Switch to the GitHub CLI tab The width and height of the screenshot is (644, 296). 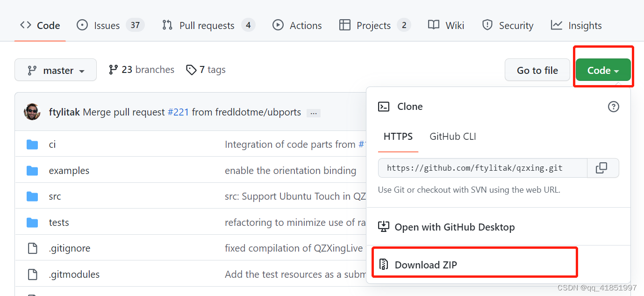pyautogui.click(x=452, y=137)
